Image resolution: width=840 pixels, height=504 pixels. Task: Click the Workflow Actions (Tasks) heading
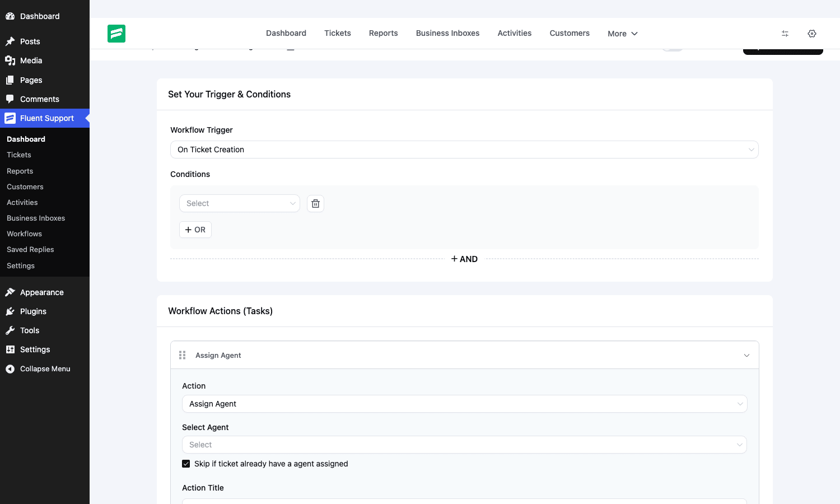pyautogui.click(x=220, y=311)
